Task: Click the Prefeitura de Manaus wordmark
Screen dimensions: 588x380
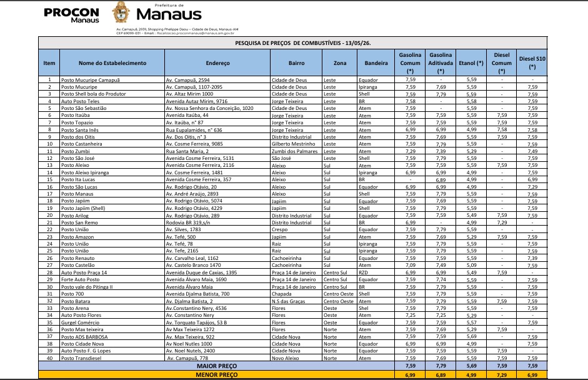Action: click(x=169, y=12)
